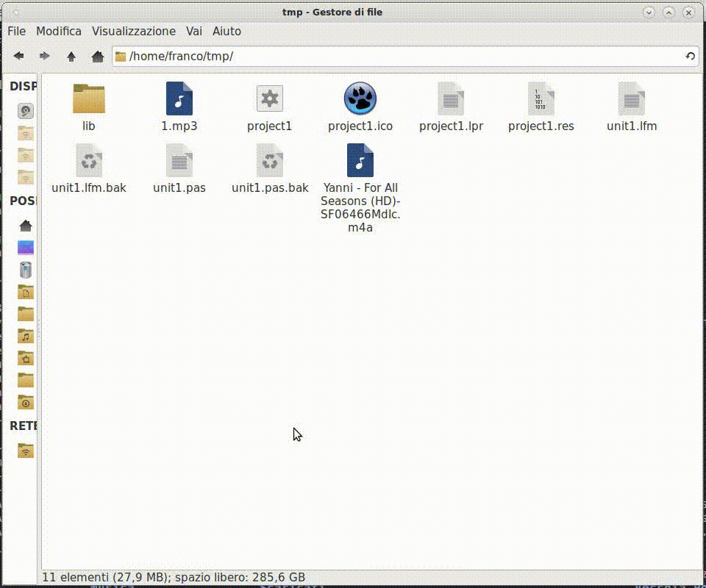Open the Aiuto menu
This screenshot has width=706, height=588.
click(227, 31)
